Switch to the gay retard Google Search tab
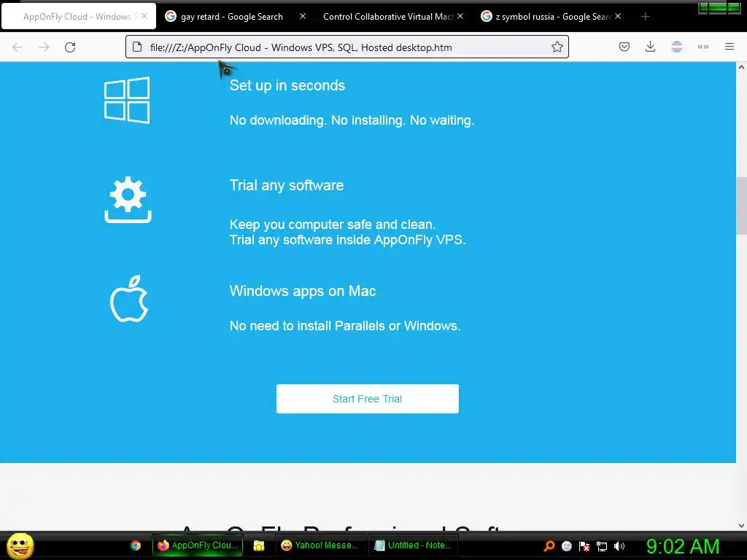 pos(232,17)
